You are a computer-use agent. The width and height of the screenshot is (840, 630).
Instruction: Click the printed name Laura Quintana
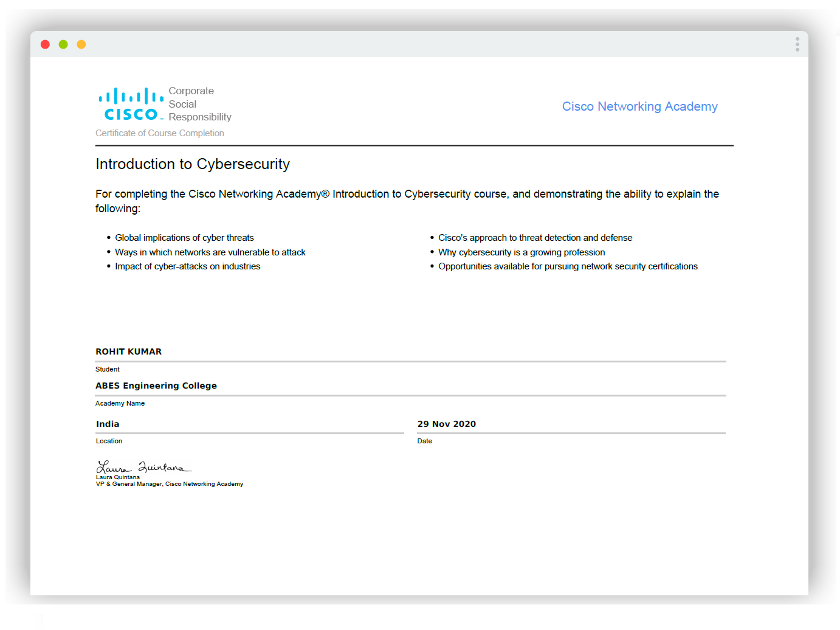click(x=118, y=477)
